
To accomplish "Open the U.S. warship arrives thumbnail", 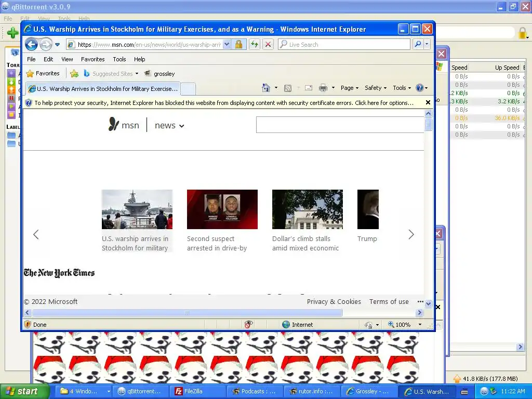I will [137, 209].
